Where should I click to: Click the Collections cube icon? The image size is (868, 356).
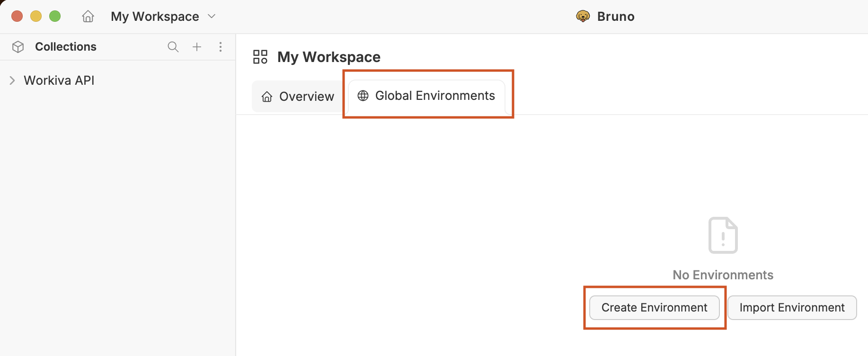click(18, 47)
